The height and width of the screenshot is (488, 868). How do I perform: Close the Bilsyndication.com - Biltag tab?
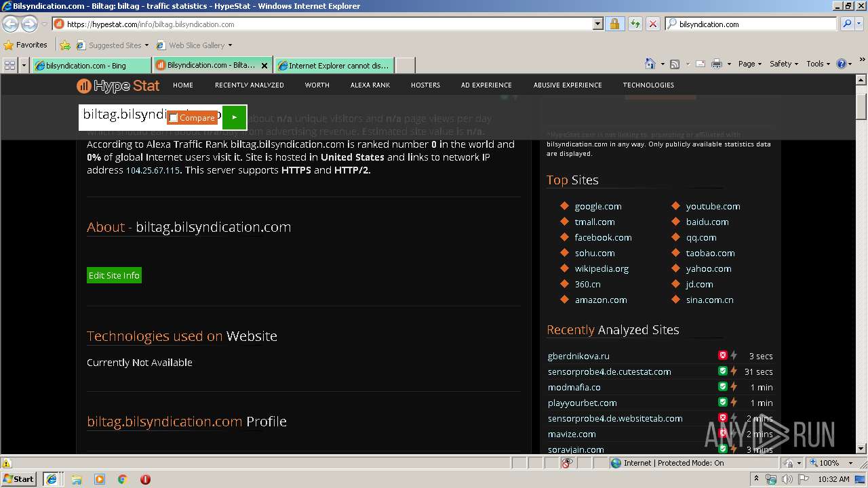(264, 66)
